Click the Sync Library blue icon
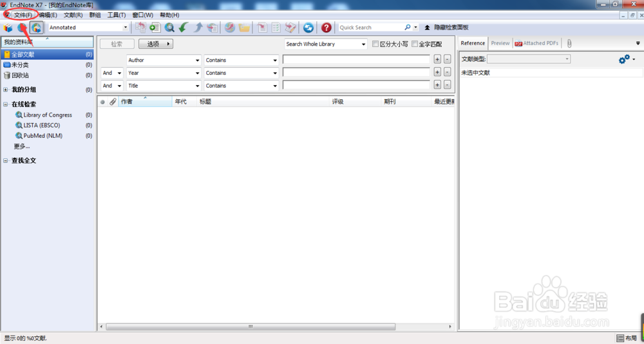The width and height of the screenshot is (644, 344). (x=308, y=28)
